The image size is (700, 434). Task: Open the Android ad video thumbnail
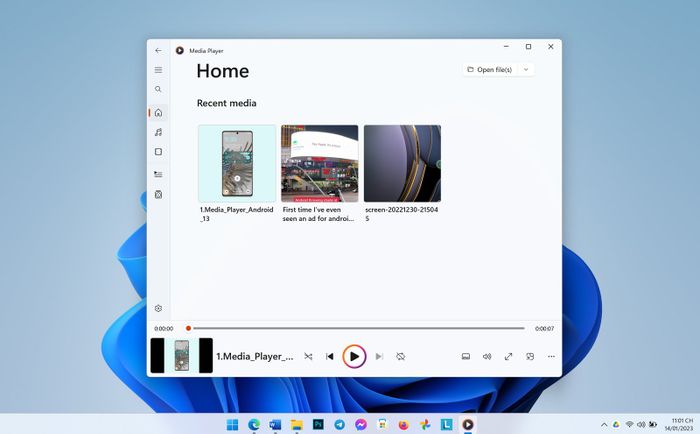coord(320,163)
